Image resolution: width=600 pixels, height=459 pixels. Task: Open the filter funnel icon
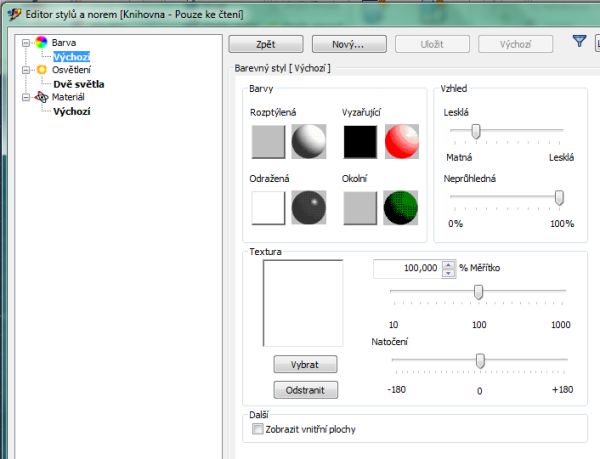pyautogui.click(x=579, y=42)
